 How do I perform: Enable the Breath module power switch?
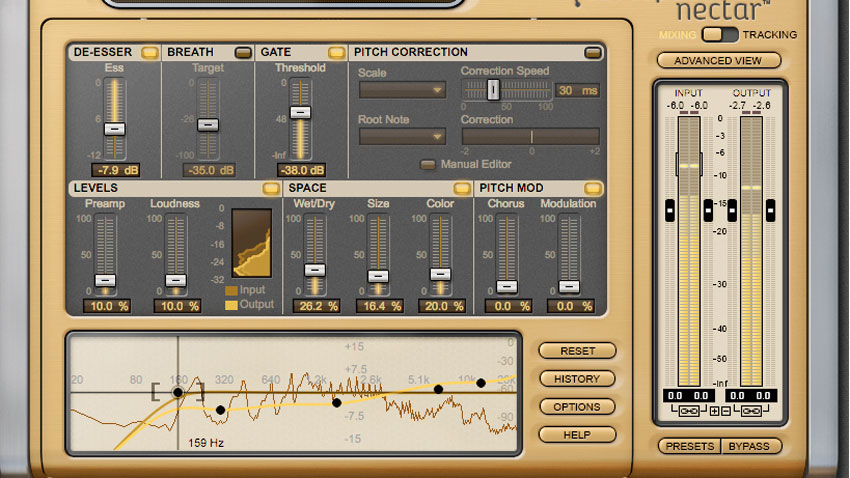pyautogui.click(x=243, y=53)
